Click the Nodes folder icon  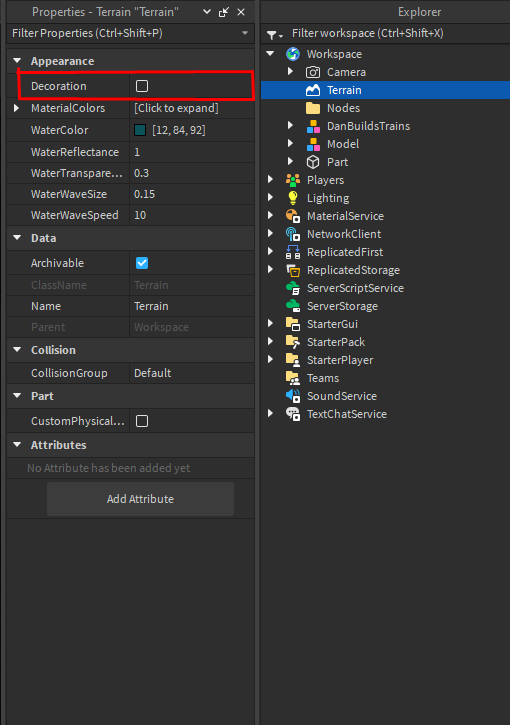click(313, 108)
